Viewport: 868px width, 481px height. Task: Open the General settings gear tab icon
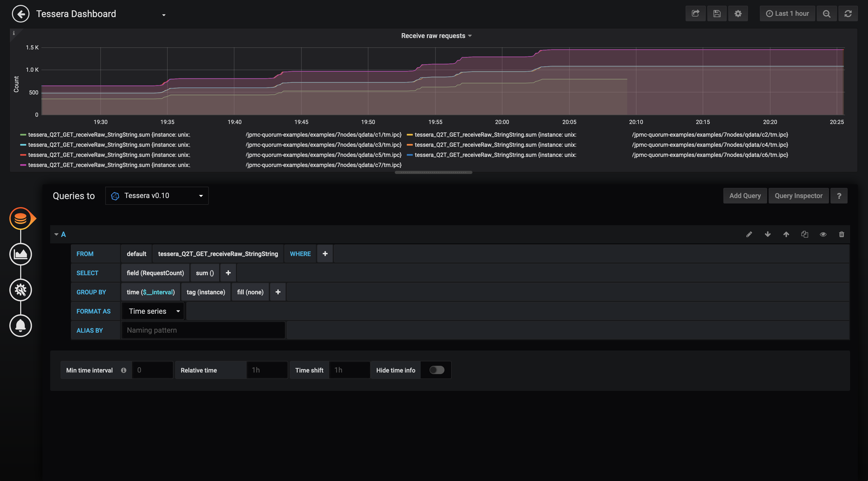click(x=20, y=290)
